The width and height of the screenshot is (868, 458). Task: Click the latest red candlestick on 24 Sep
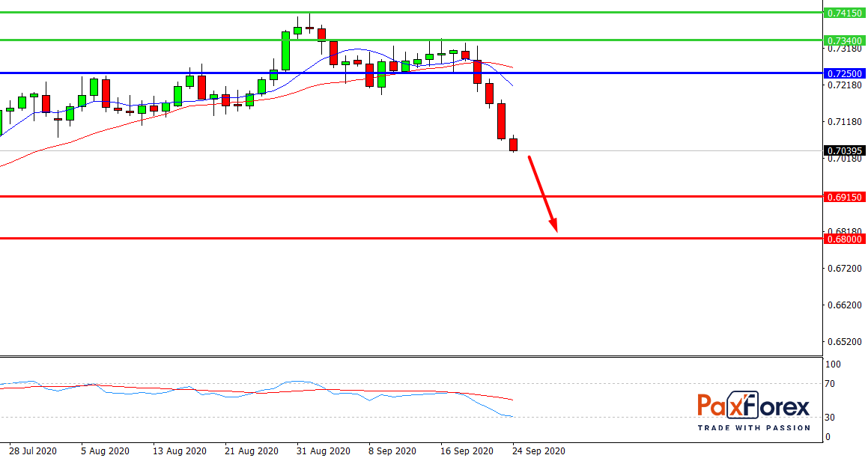(x=514, y=144)
